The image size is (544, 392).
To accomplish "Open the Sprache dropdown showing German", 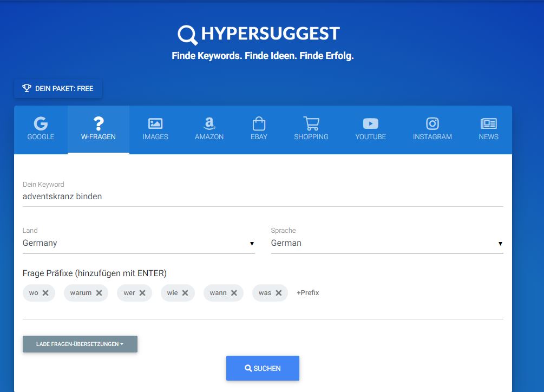I will [386, 244].
